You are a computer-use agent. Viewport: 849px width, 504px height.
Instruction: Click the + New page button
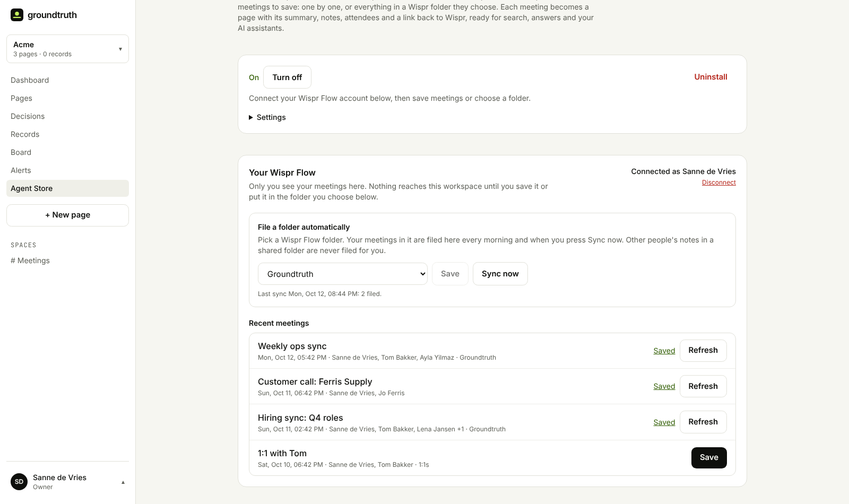67,215
